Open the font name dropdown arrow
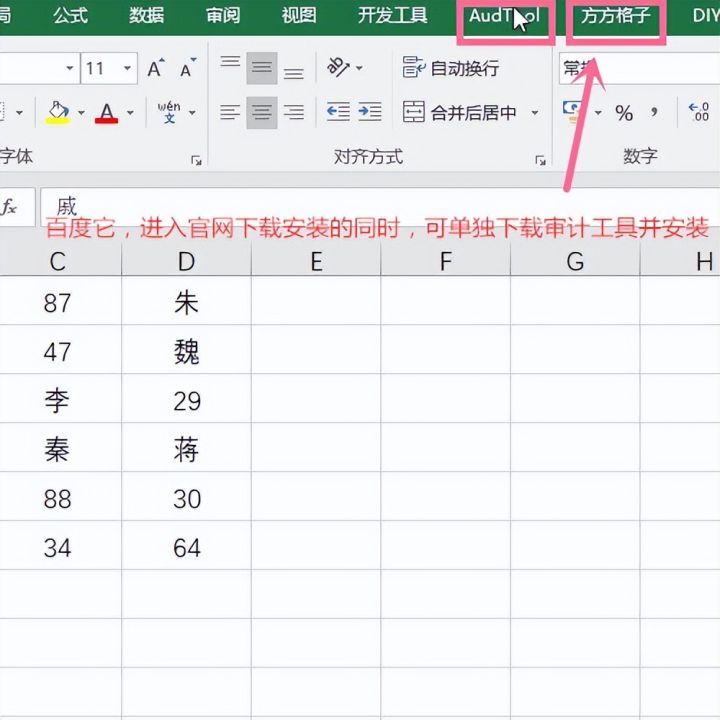The image size is (720, 720). 70,68
